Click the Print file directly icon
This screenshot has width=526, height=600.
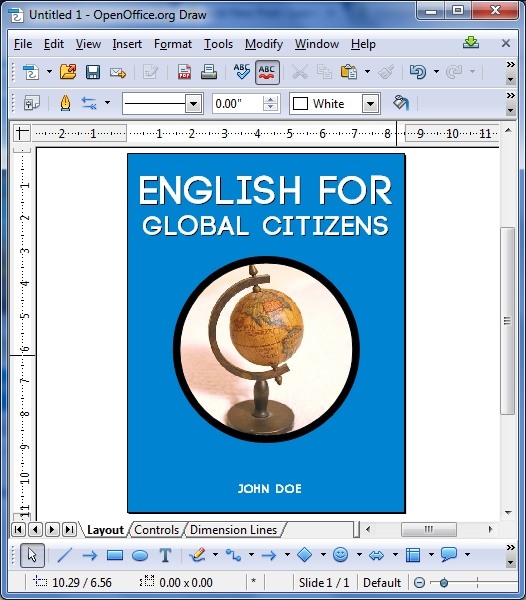coord(209,72)
